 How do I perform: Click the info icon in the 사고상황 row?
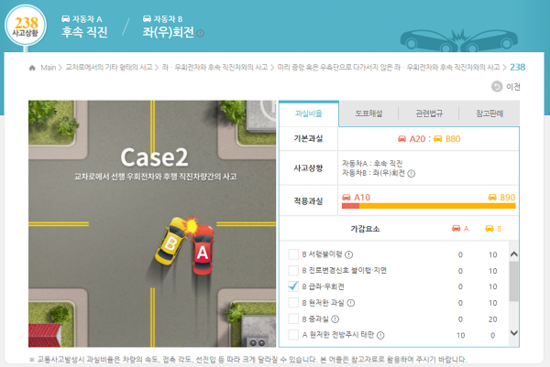click(x=411, y=173)
